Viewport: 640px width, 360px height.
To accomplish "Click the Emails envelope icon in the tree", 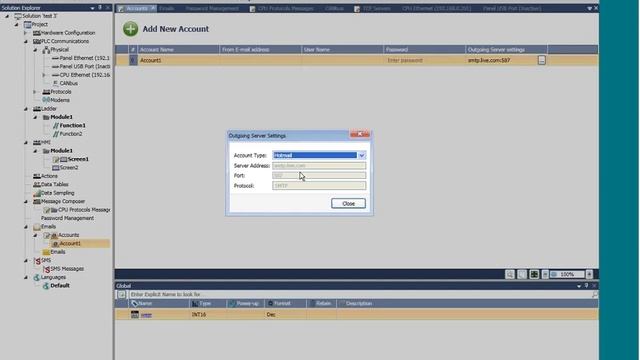I will click(x=37, y=227).
